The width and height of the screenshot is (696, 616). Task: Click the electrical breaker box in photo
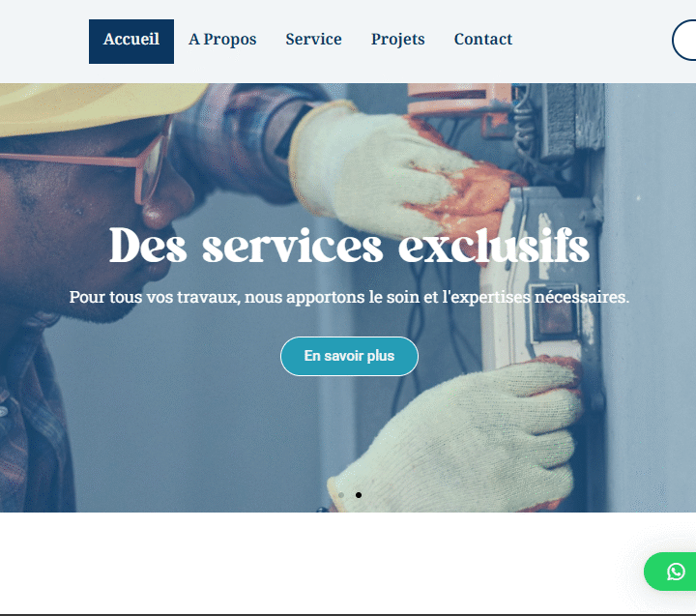541,276
